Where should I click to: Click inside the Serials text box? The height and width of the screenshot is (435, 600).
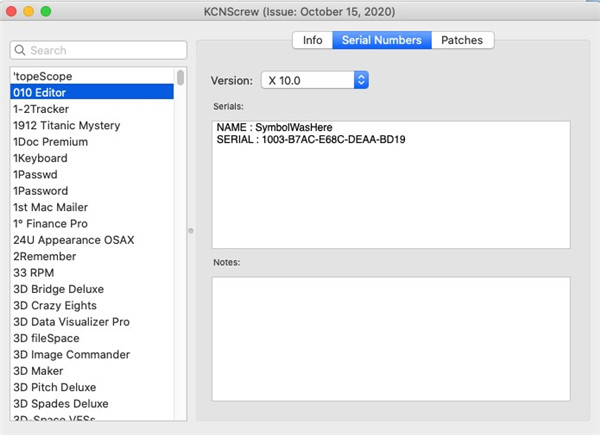pyautogui.click(x=391, y=185)
